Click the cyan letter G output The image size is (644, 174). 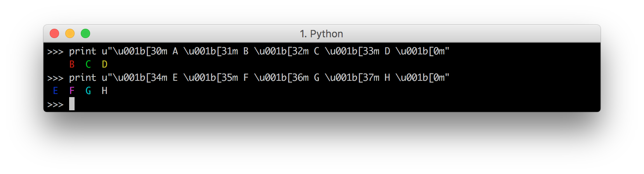88,91
